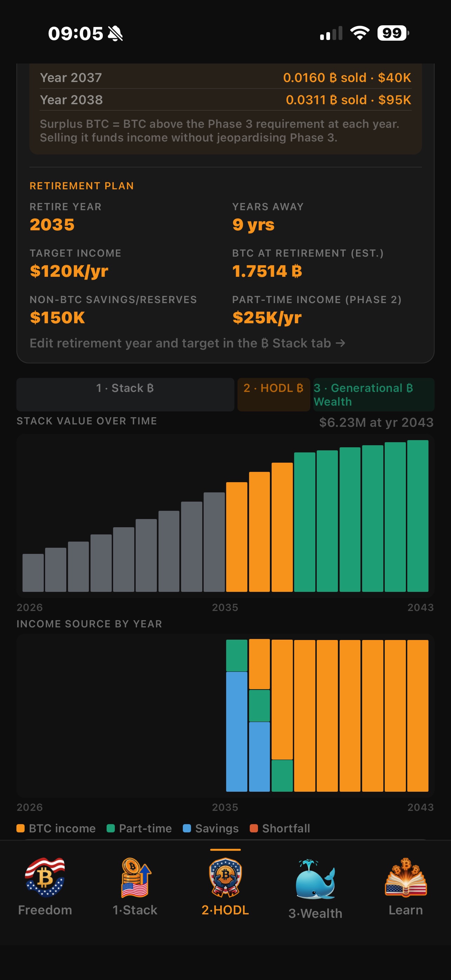Tap non-BTC savings value $150K
Screen dimensions: 451x980
[x=57, y=317]
